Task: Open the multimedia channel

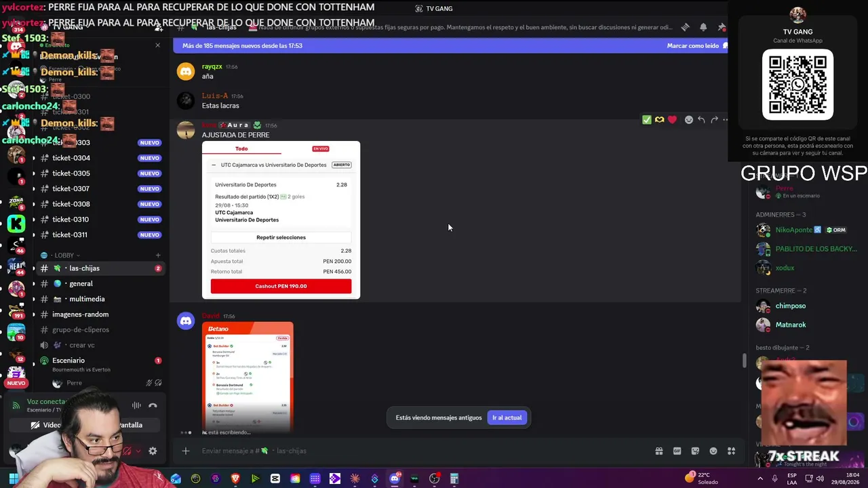Action: [x=100, y=299]
